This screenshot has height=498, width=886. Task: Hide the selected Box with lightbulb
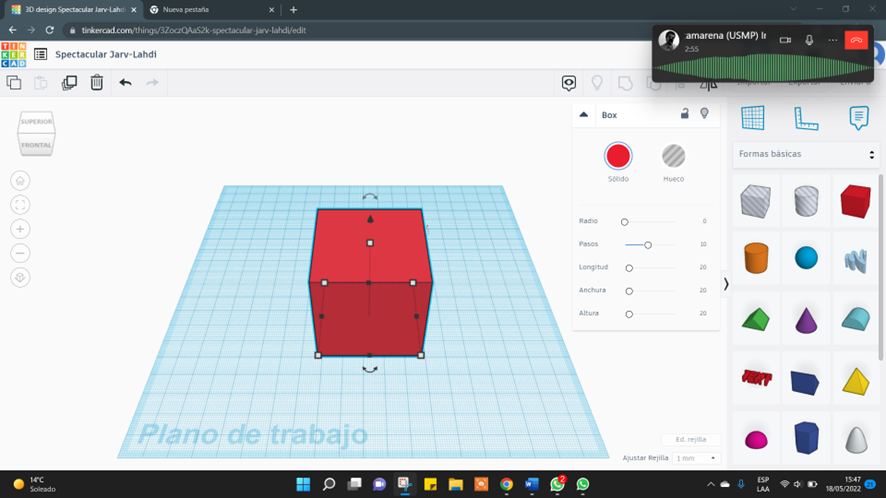pos(704,114)
